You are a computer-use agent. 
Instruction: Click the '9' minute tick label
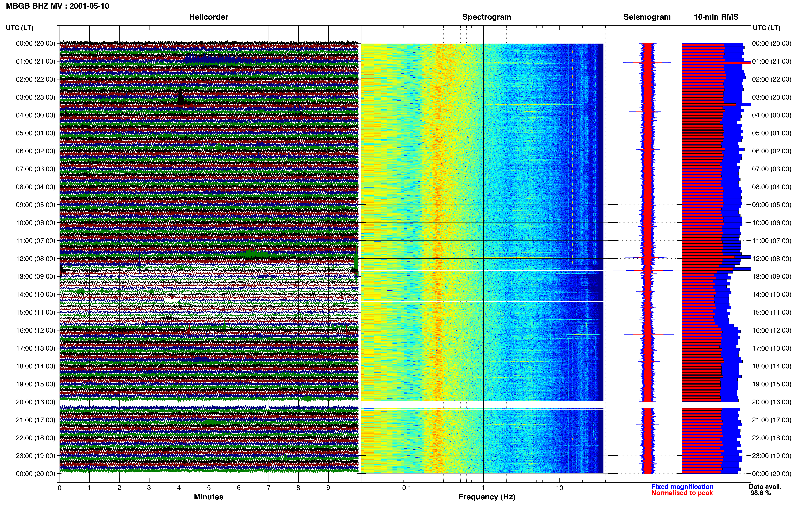coord(328,488)
